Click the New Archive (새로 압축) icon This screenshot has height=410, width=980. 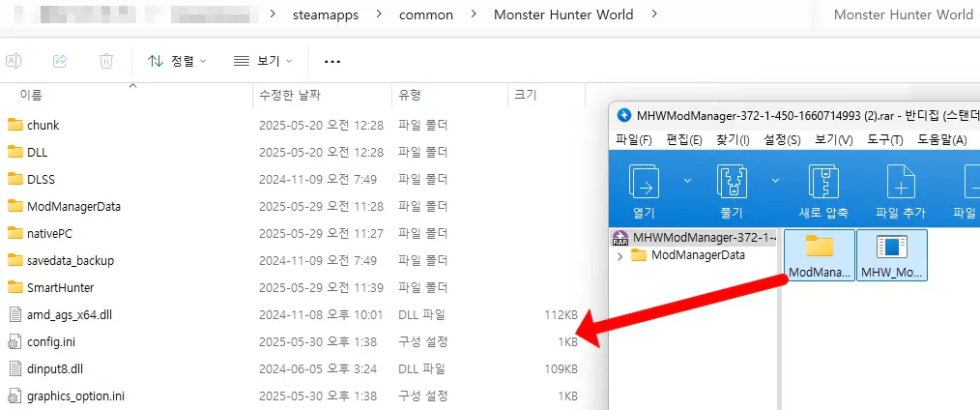coord(822,184)
